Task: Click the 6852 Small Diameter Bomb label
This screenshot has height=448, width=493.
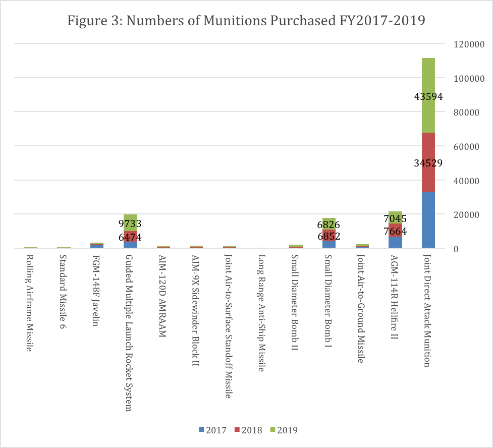Action: coord(328,237)
